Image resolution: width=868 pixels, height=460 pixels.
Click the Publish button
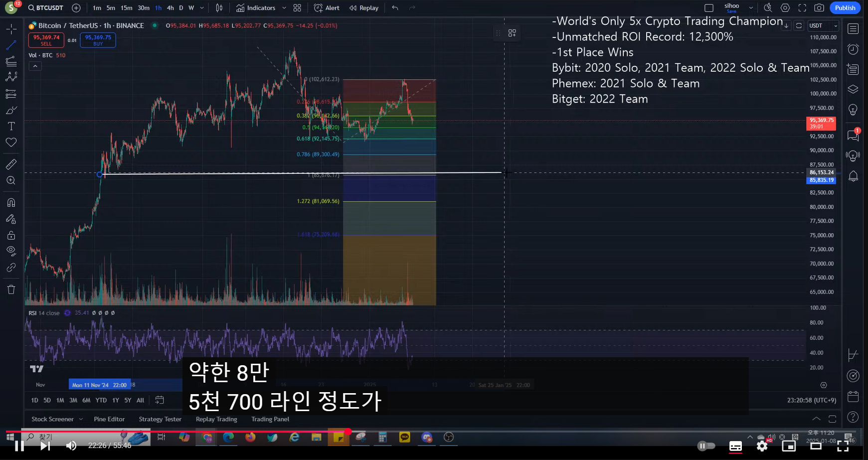(845, 8)
